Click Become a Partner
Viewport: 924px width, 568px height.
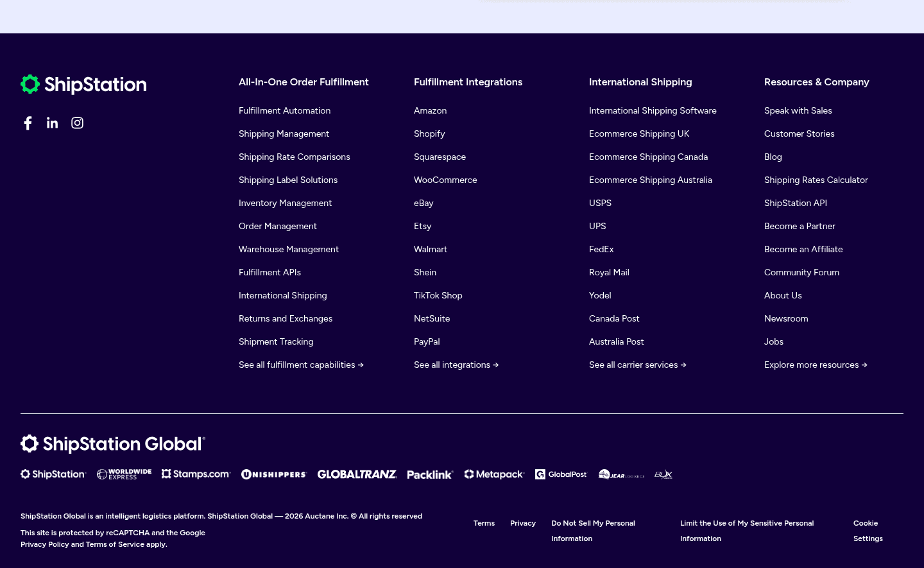click(800, 226)
